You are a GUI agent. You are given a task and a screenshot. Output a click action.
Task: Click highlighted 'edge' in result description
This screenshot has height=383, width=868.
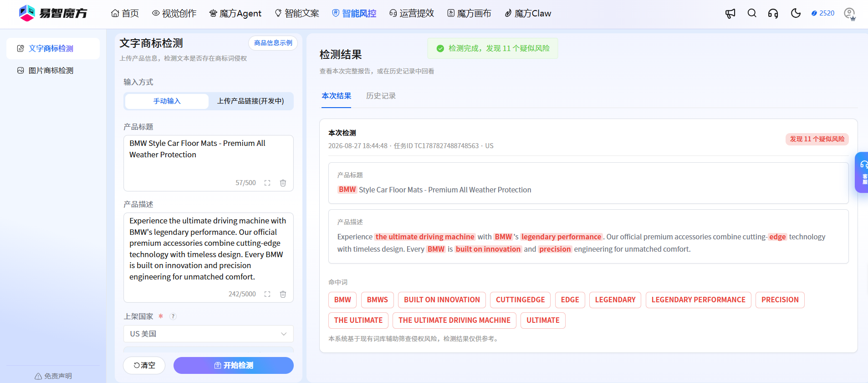pyautogui.click(x=777, y=237)
